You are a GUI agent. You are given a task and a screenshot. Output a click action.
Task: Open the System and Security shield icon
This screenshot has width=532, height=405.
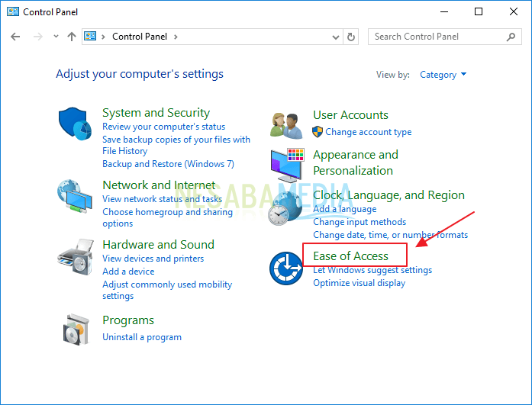(x=75, y=124)
